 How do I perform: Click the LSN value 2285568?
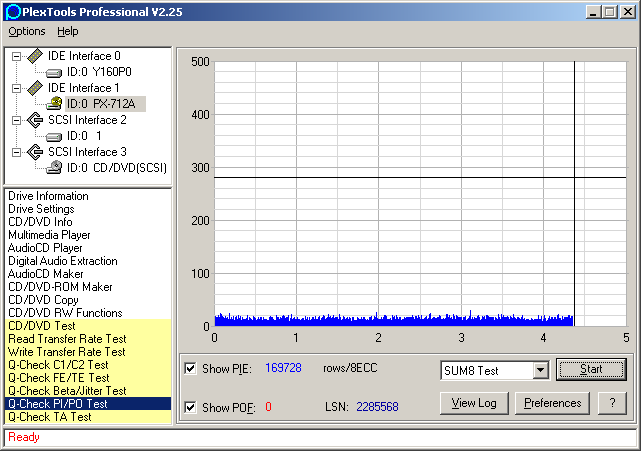point(377,407)
